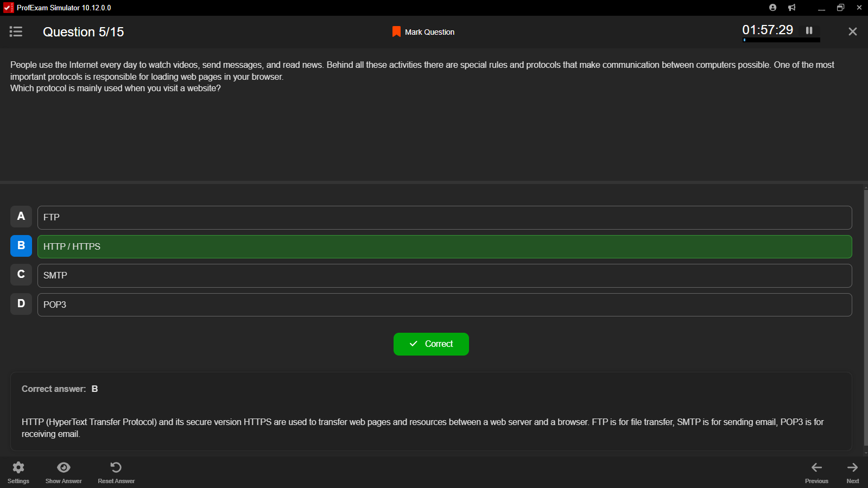Click the Mark Question label

(429, 32)
